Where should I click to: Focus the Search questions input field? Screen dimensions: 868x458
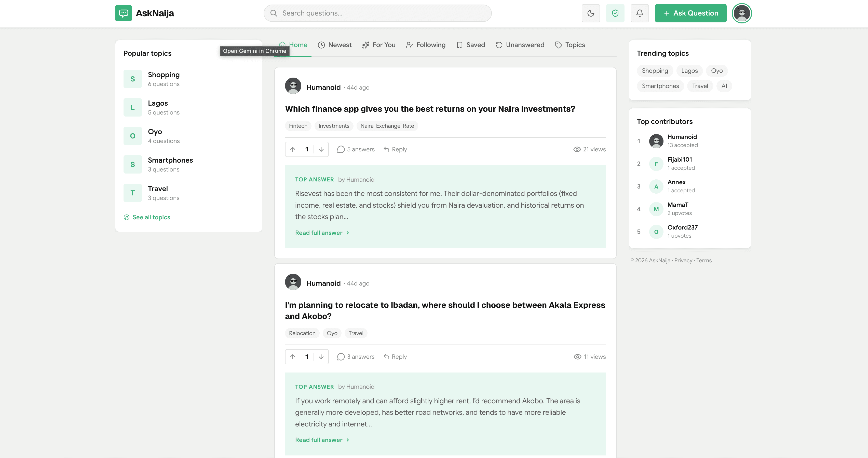[x=377, y=13]
